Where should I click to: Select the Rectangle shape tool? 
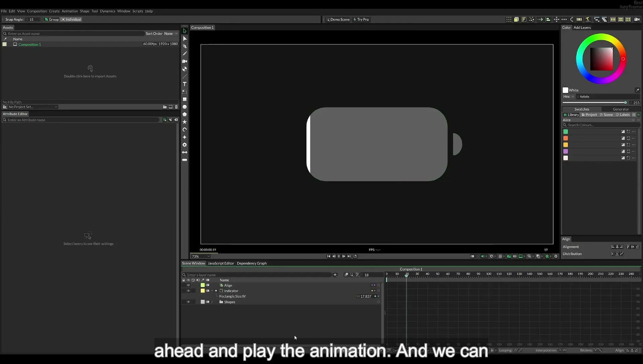click(x=185, y=99)
